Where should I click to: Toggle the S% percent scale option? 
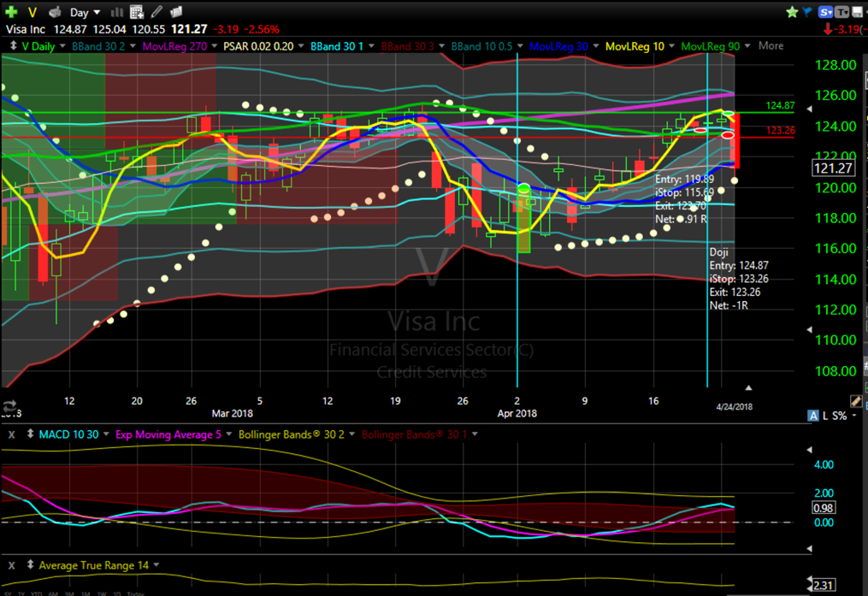pyautogui.click(x=839, y=416)
